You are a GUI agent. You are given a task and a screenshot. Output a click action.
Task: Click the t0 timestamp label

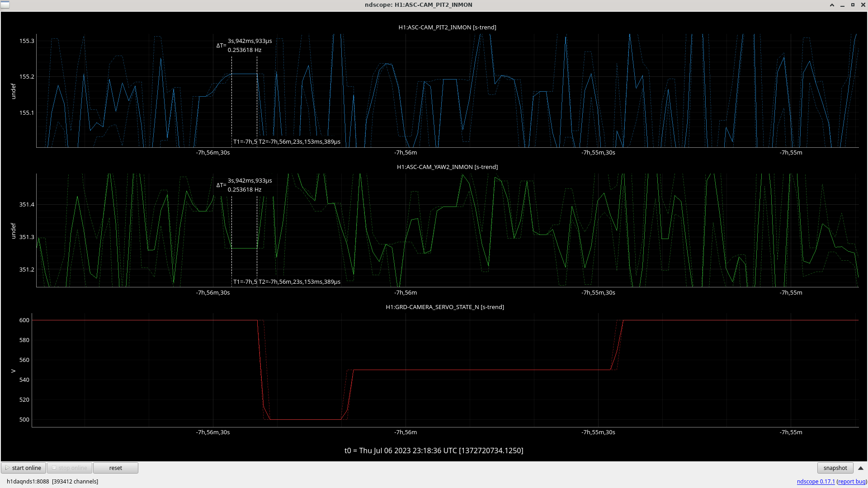(x=434, y=450)
